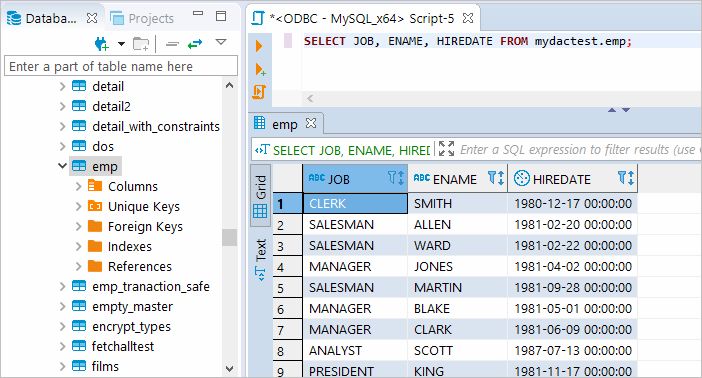Close the Database Navigator tab
This screenshot has width=702, height=378.
pos(92,18)
